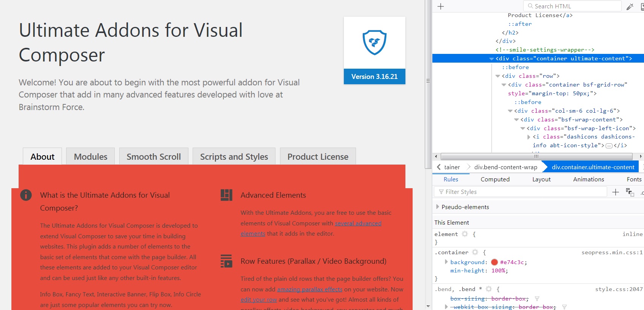This screenshot has width=644, height=310.
Task: Click the stacked boxes icon beside Add rule
Action: coord(630,192)
